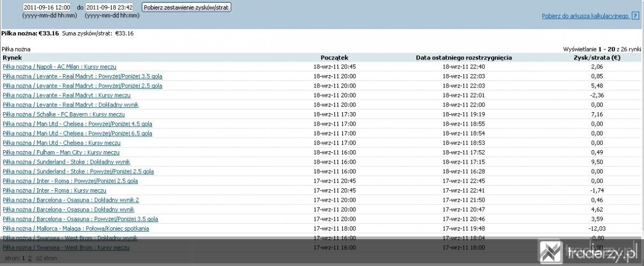Open Barcelona - Osasuna Powyżej/Poniżej 3.5 gola link
Viewport: 644px width, 266px height.
(80, 219)
